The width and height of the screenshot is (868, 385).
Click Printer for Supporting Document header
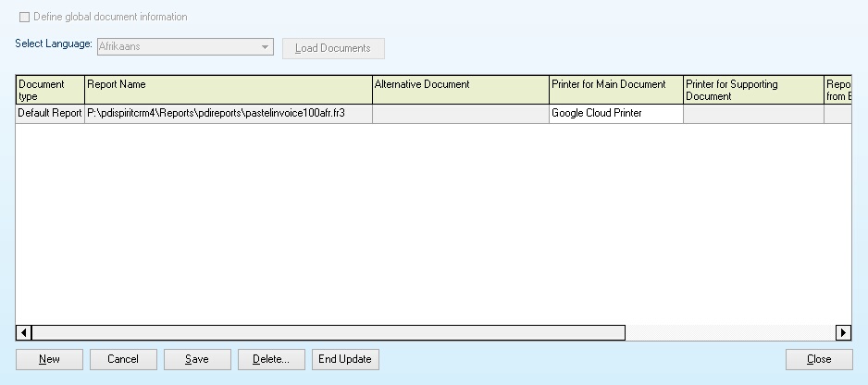753,90
